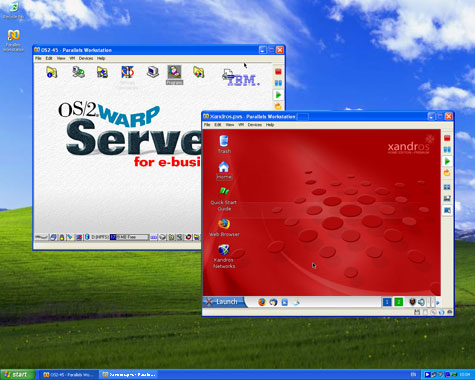The image size is (475, 380).
Task: Open Devices menu in Xandros window
Action: click(x=255, y=125)
